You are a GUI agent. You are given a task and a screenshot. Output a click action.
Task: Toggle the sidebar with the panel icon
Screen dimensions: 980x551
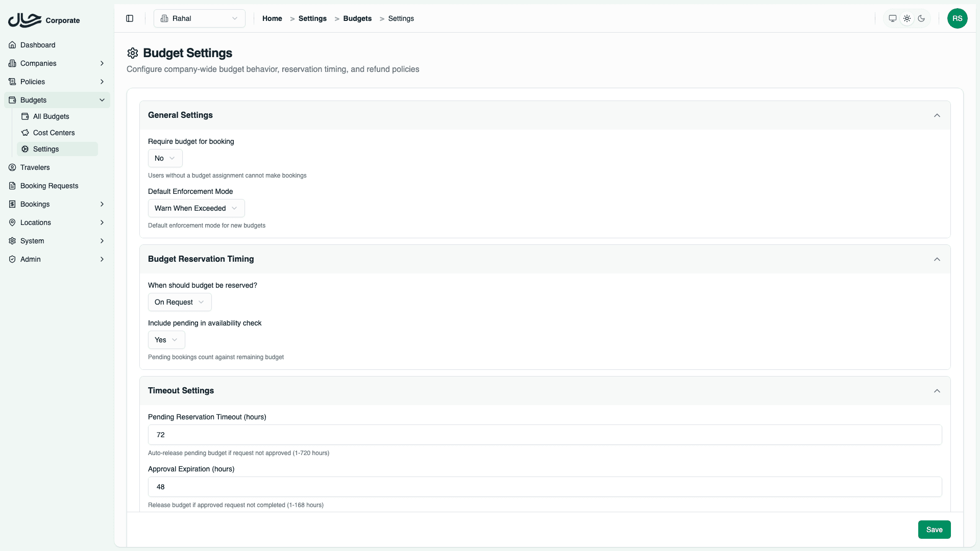tap(129, 18)
